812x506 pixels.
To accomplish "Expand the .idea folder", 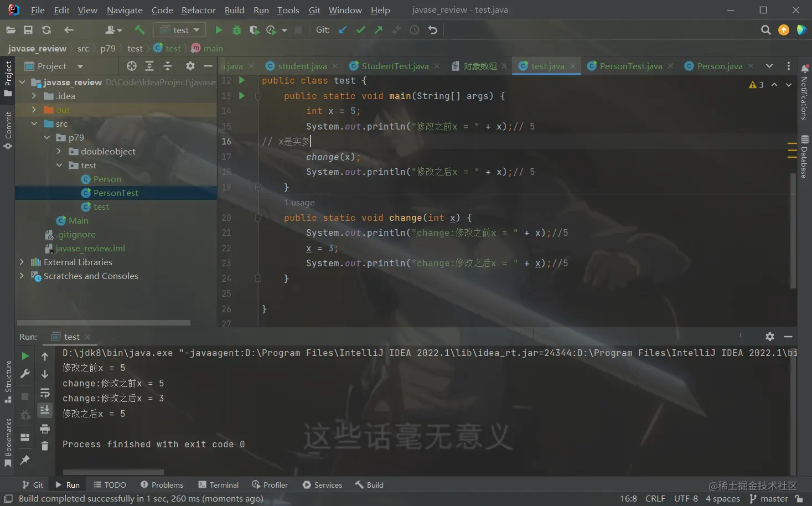I will (34, 96).
